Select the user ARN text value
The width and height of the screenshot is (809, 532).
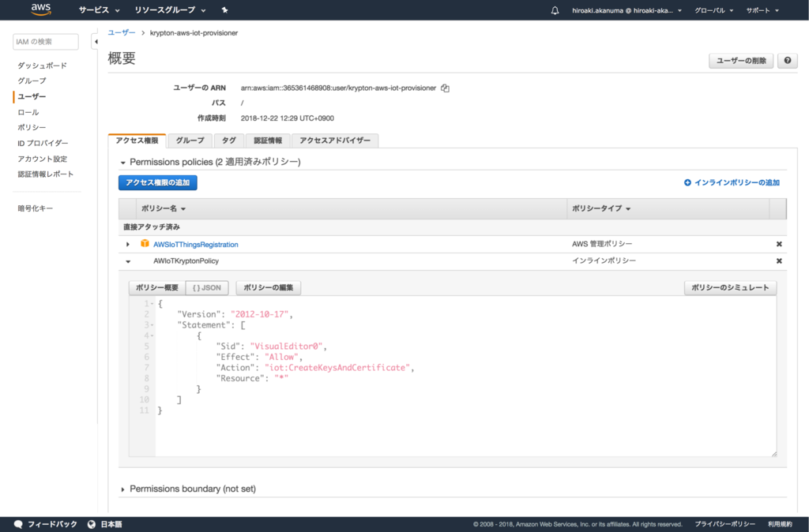pos(338,88)
